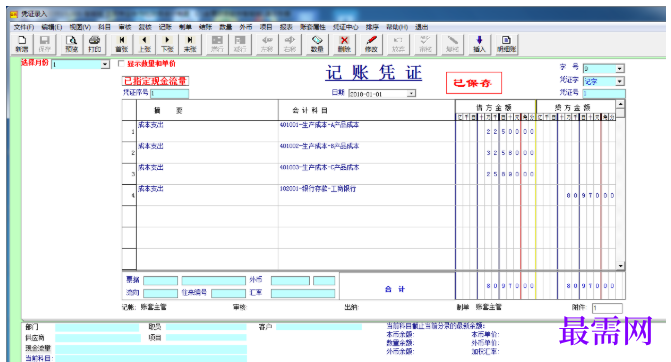Click the 汇率 input field

[303, 294]
